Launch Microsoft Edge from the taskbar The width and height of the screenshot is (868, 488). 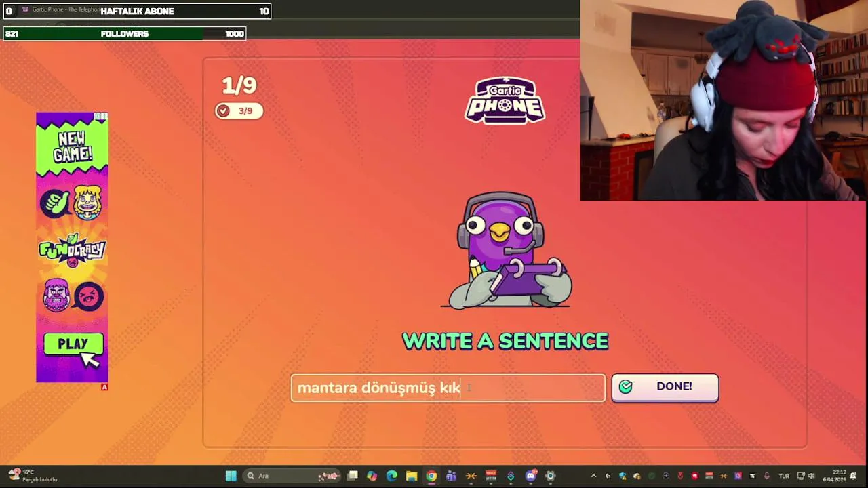coord(392,476)
